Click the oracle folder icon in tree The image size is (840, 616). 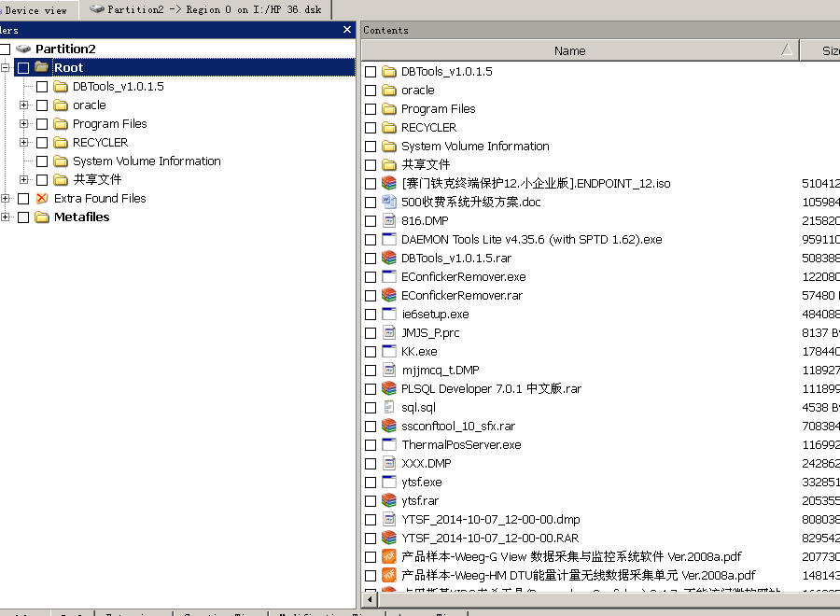click(x=61, y=105)
